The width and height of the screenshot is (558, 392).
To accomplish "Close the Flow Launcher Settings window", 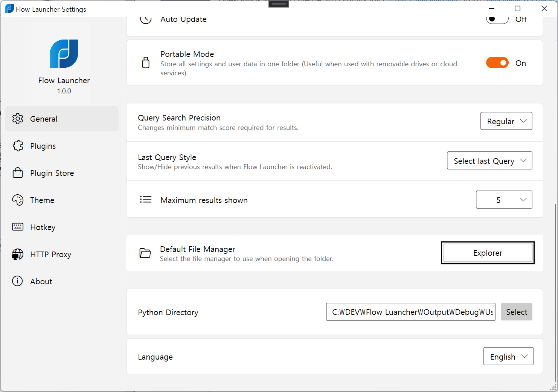I will [544, 8].
